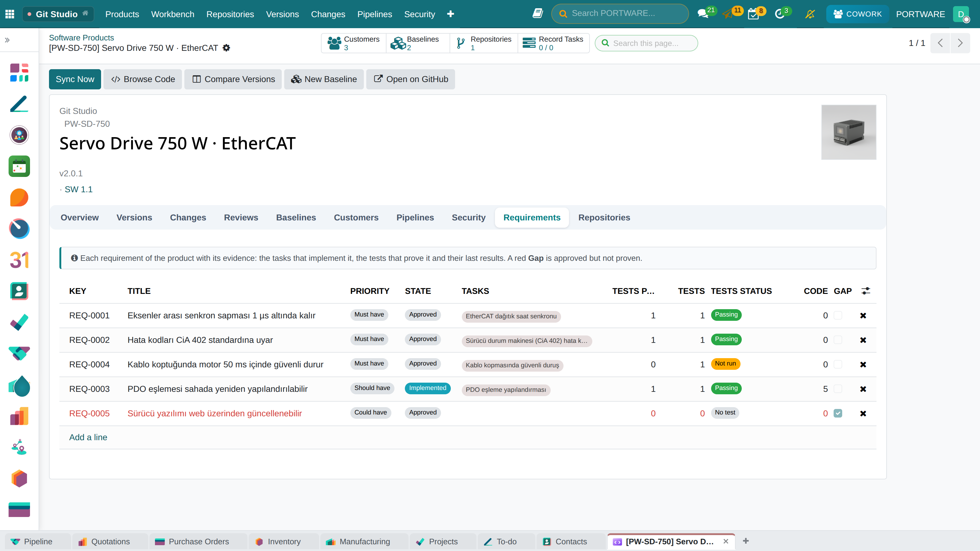Delete the REQ-0001 row with the X icon

[x=863, y=316]
